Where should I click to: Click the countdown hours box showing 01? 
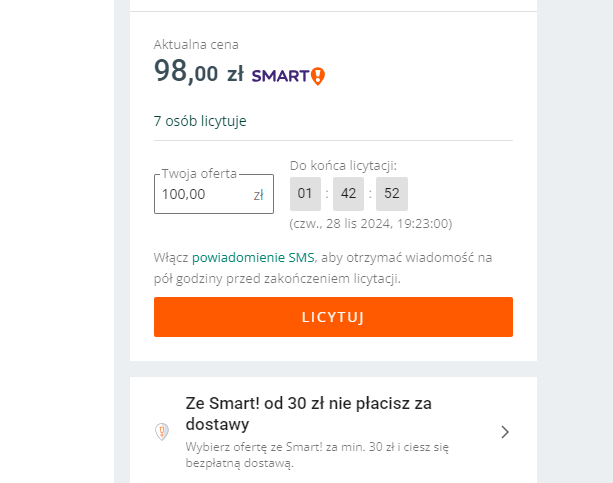tap(306, 193)
